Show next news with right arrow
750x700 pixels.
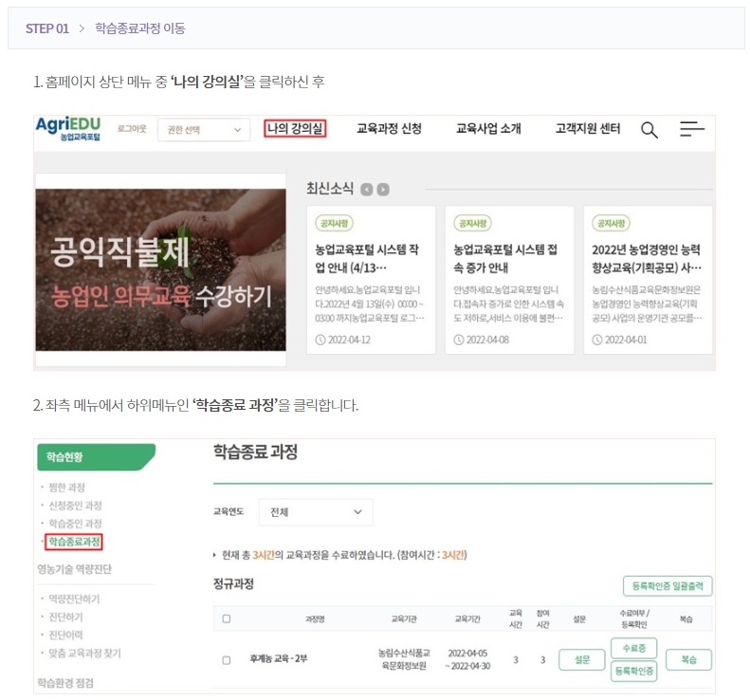[383, 189]
